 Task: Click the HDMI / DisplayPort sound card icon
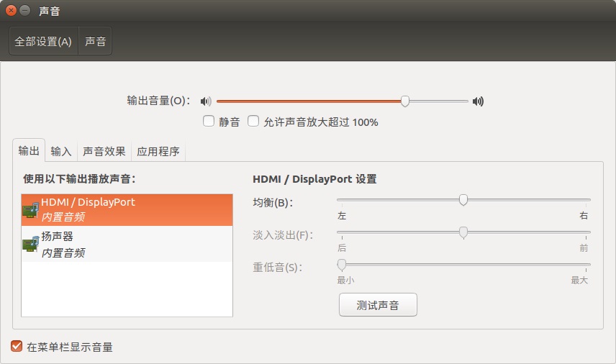point(30,209)
